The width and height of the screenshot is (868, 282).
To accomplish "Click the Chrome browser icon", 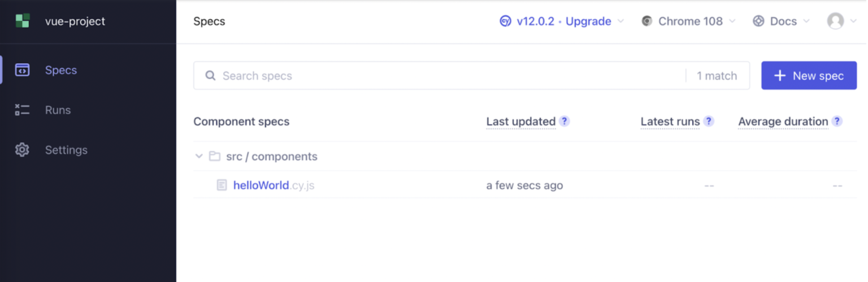I will 647,21.
